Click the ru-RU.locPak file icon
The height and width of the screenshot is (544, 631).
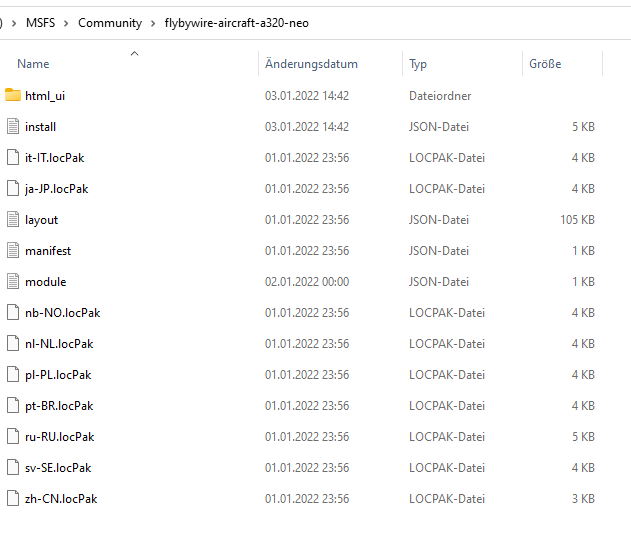point(13,436)
